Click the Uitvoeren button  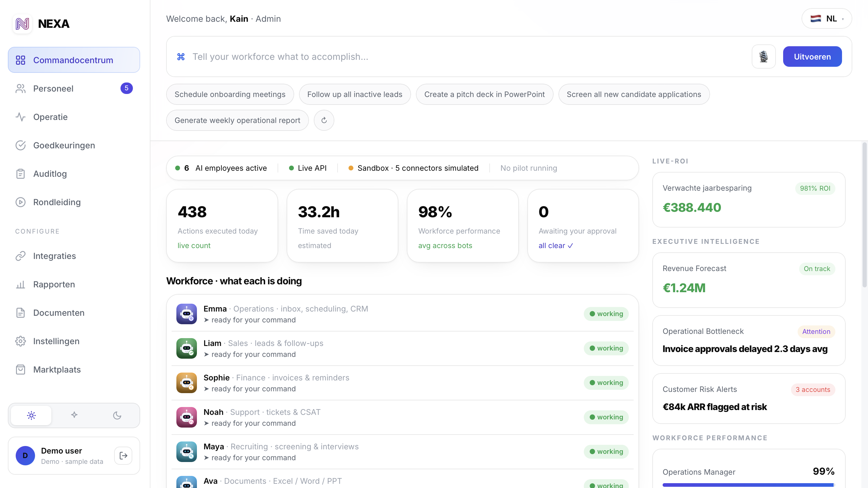tap(812, 57)
